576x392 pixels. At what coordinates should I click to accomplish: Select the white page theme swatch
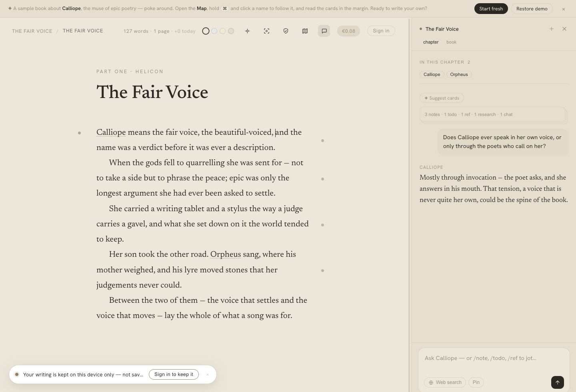coord(206,31)
